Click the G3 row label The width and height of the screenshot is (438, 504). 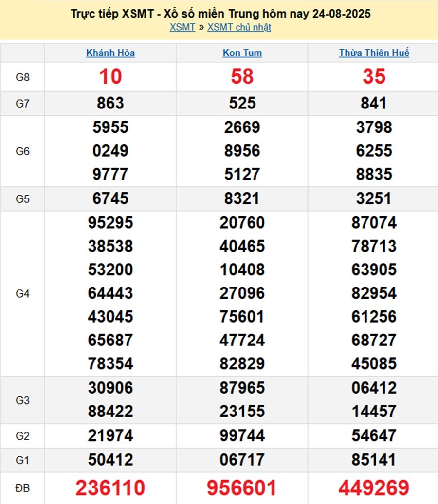pos(22,400)
